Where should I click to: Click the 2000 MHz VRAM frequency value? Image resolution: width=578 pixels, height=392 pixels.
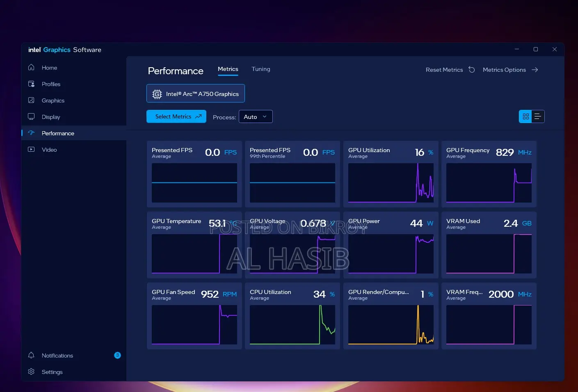pos(510,294)
